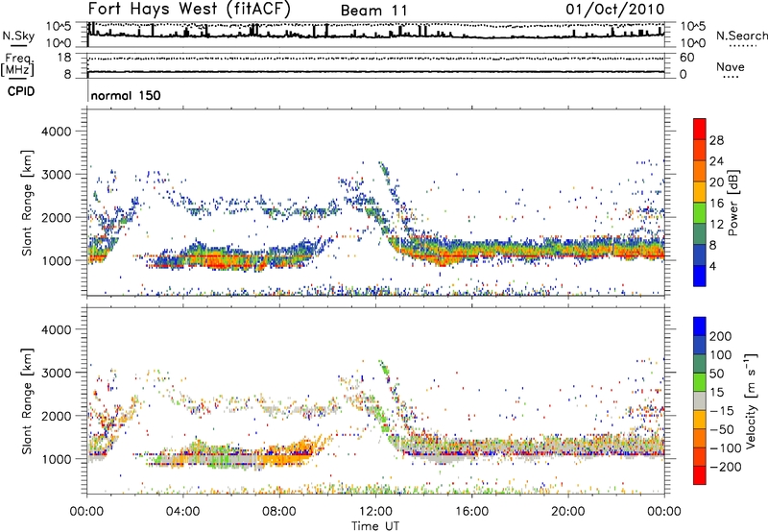This screenshot has width=768, height=532.
Task: Select the '16' Power color bar value
Action: [716, 204]
